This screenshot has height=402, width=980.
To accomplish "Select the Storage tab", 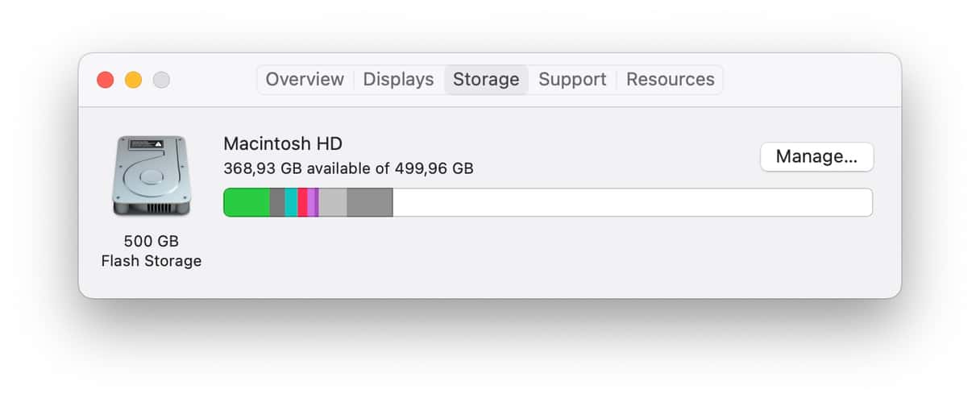I will click(486, 80).
